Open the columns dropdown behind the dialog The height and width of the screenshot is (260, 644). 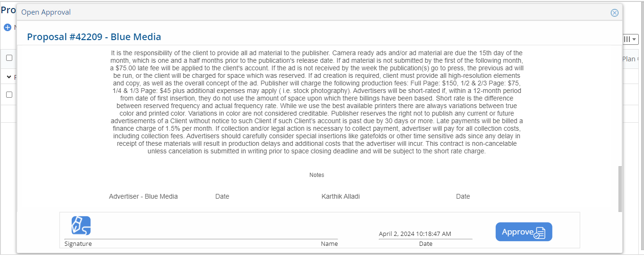pos(631,40)
